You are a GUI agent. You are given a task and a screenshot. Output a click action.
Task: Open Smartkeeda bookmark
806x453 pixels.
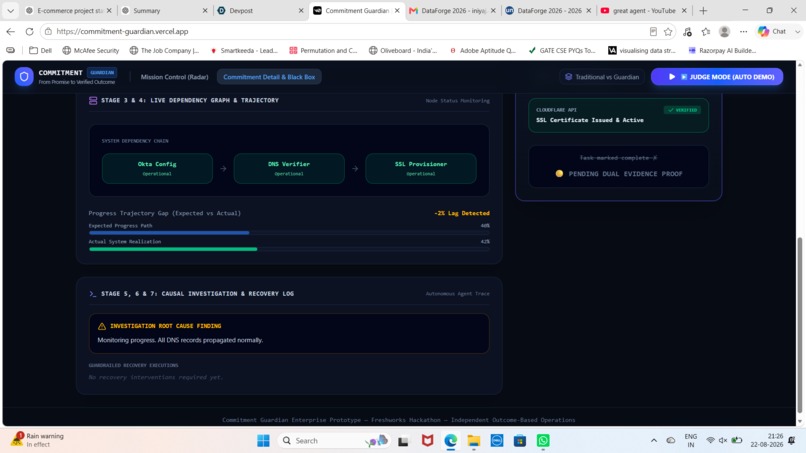[244, 50]
